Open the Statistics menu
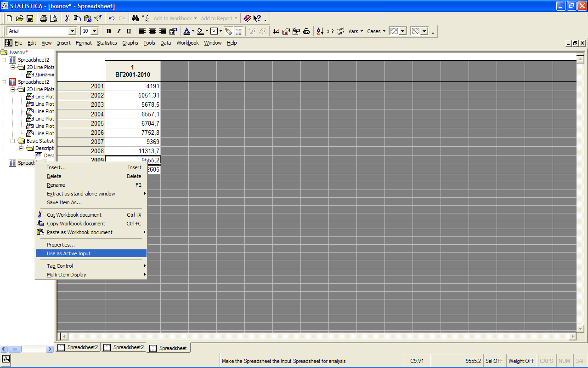 click(107, 43)
